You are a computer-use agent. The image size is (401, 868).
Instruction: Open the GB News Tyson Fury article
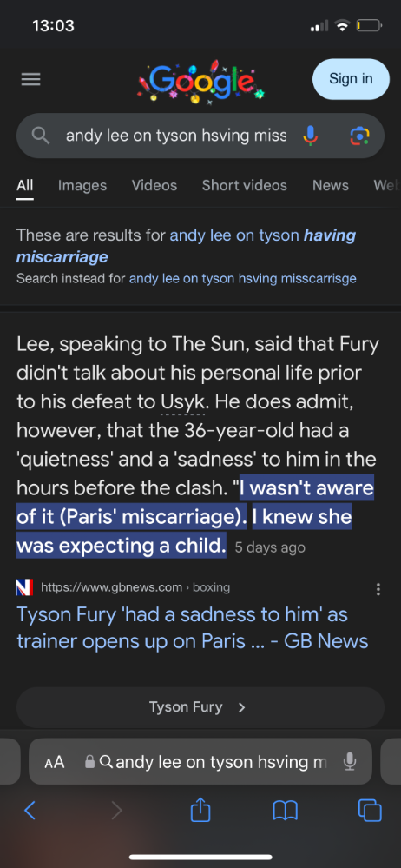(192, 627)
